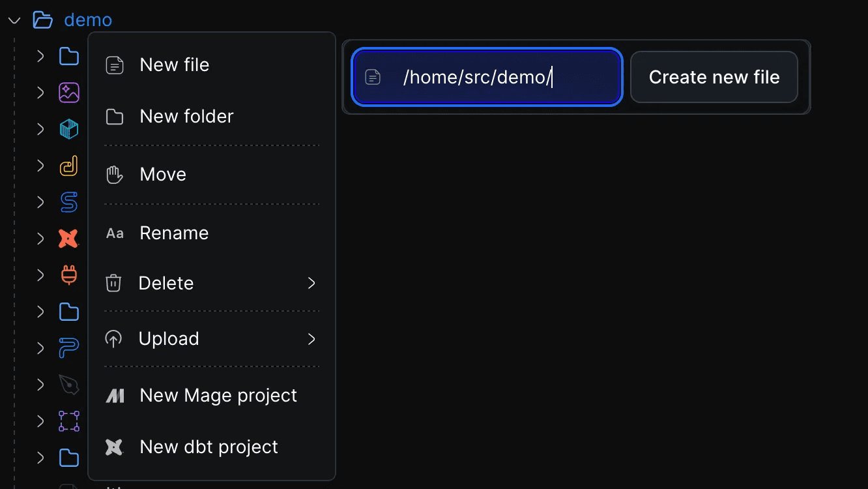Click the blue S-shaped folder icon
The width and height of the screenshot is (868, 489).
pyautogui.click(x=69, y=202)
